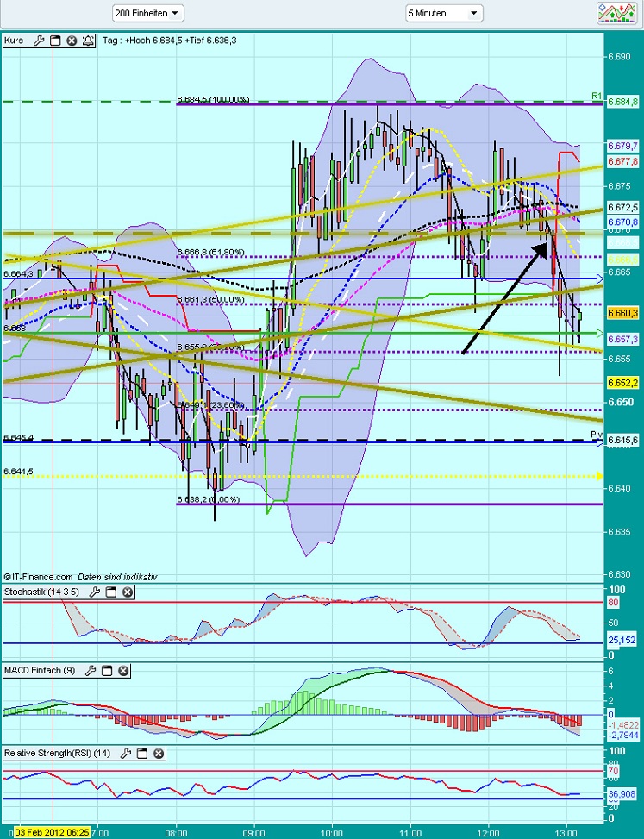
Task: Click the Stochastik 80 level tag
Action: click(x=613, y=603)
